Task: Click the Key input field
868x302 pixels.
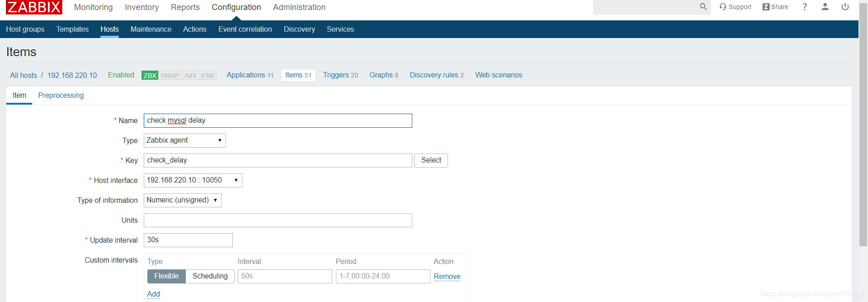Action: click(x=278, y=160)
